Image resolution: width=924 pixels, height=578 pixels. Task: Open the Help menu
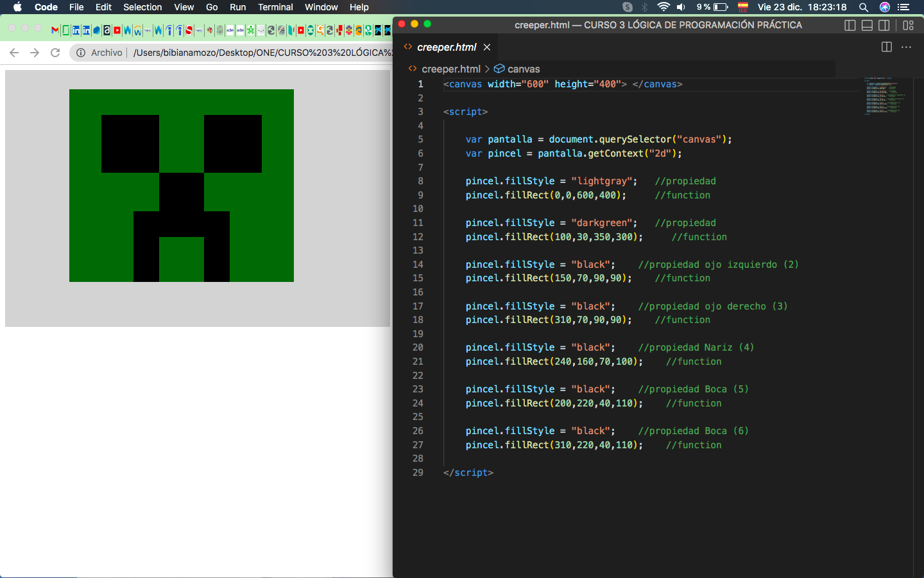coord(359,7)
